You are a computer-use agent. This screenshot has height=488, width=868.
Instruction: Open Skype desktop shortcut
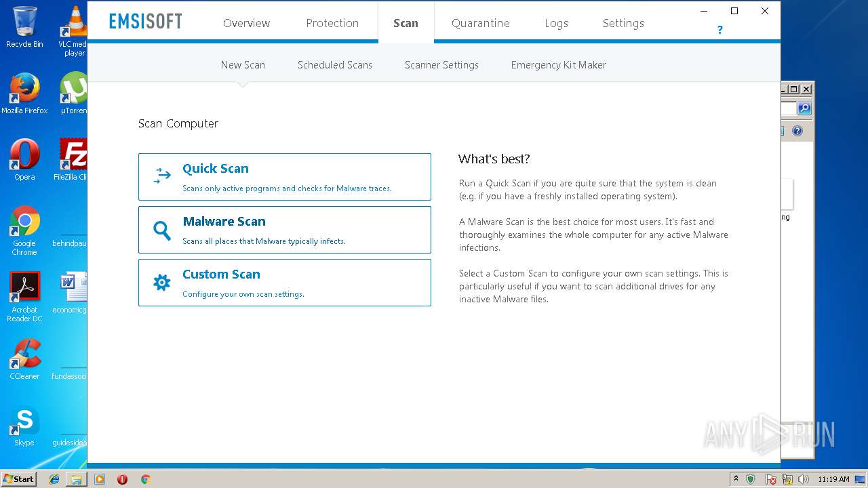pos(24,426)
